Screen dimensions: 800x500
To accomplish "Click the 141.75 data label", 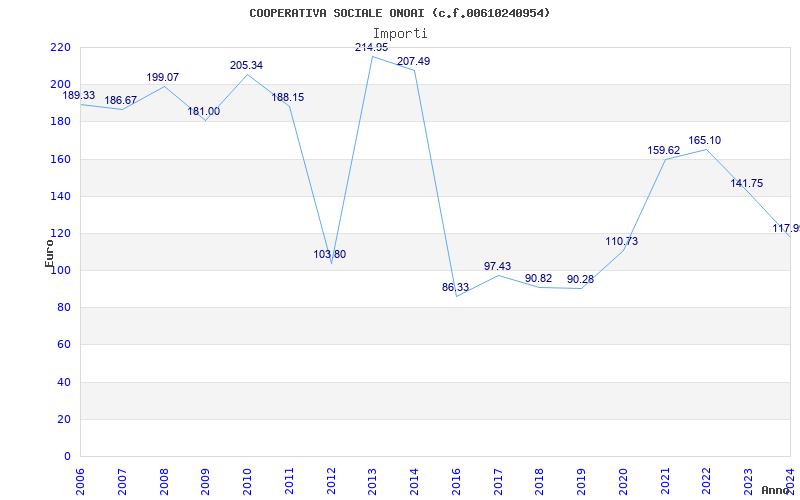I will coord(747,184).
